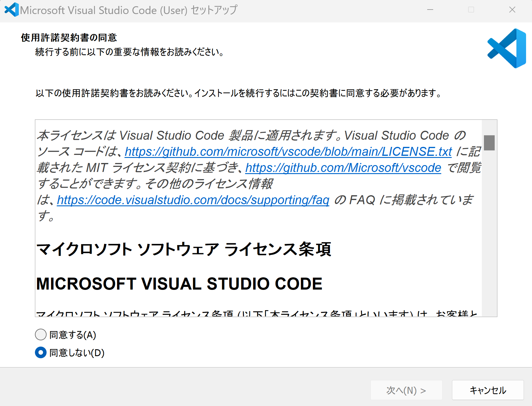532x406 pixels.
Task: Click the heading マイクロソフト ソフトウェア ライセンス条項
Action: pos(184,249)
